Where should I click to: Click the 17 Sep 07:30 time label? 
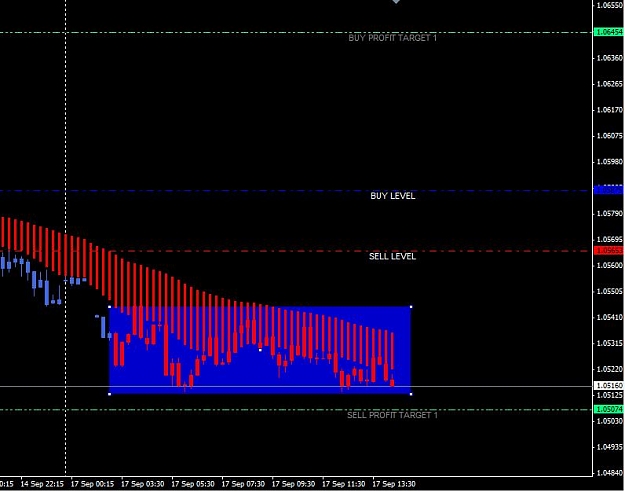click(243, 484)
